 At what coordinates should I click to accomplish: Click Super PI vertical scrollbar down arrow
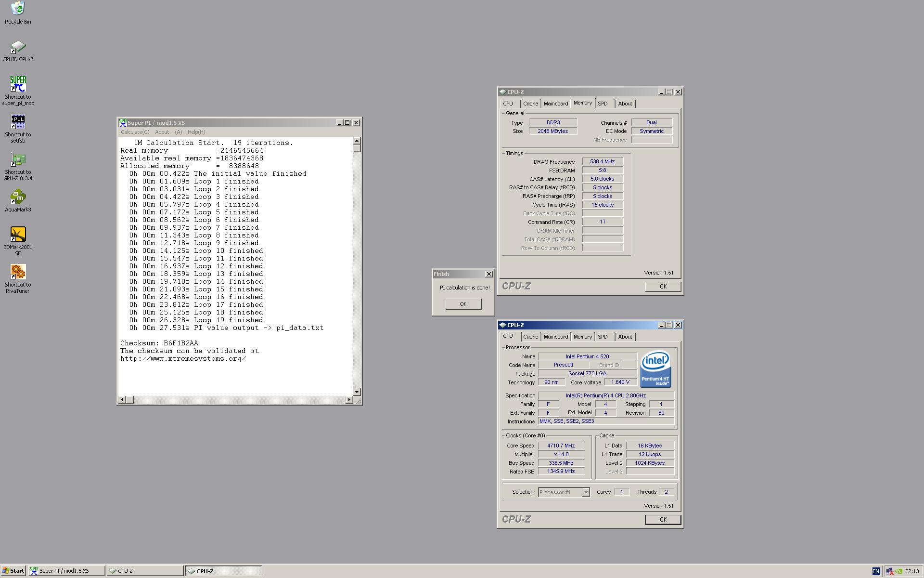coord(357,392)
